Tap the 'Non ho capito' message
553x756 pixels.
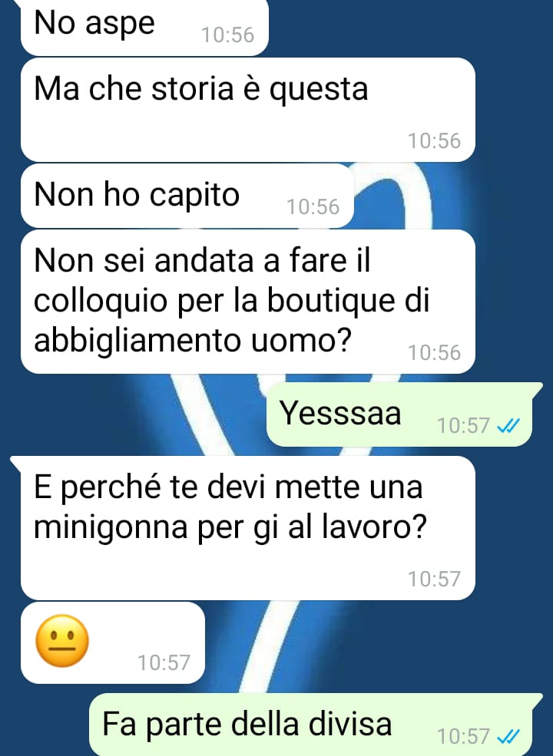pos(187,196)
